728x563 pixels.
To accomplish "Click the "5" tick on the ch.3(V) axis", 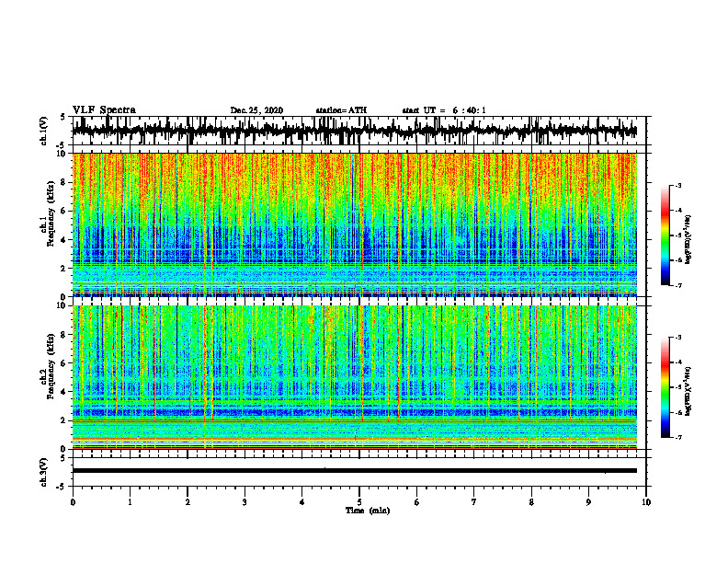I will pos(63,458).
